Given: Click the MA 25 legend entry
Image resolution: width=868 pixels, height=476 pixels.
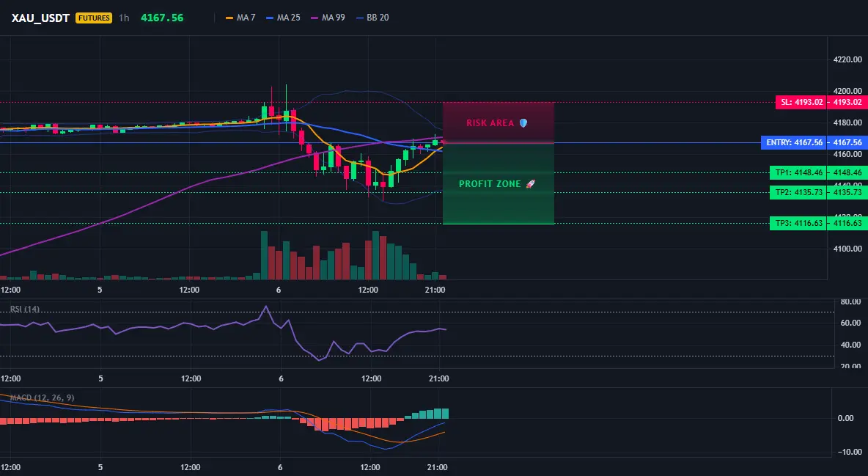Looking at the screenshot, I should pos(283,18).
